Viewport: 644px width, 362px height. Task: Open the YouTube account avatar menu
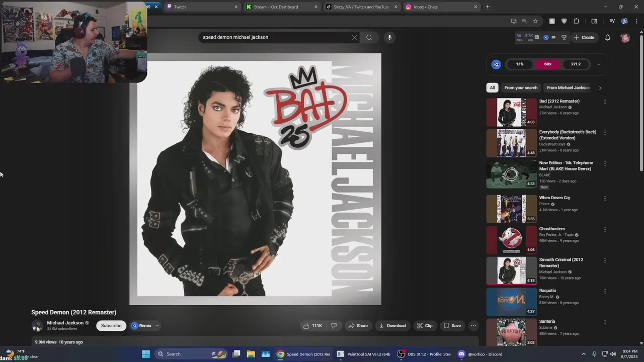pos(625,38)
